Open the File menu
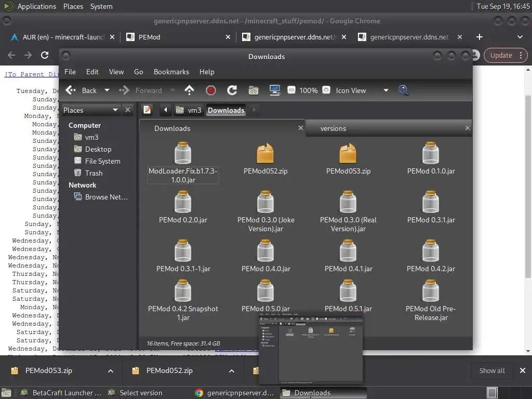532x399 pixels. tap(70, 72)
